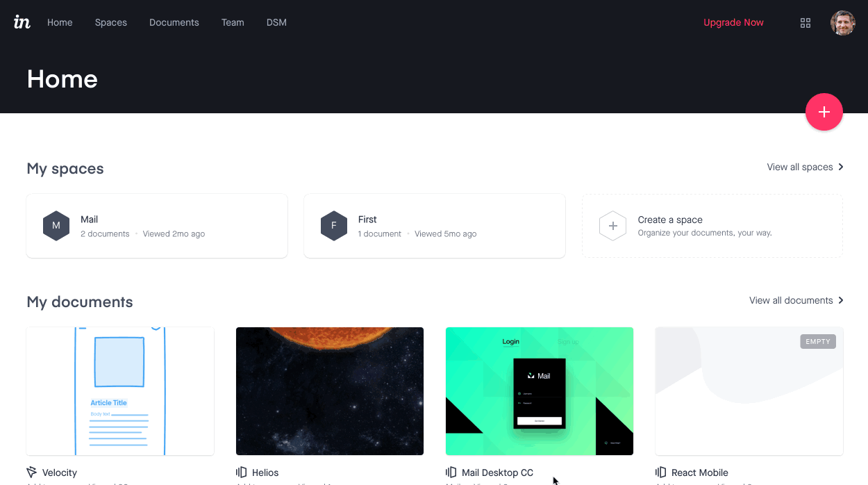Screen dimensions: 868x485
Task: Open the Mail space card
Action: point(157,226)
